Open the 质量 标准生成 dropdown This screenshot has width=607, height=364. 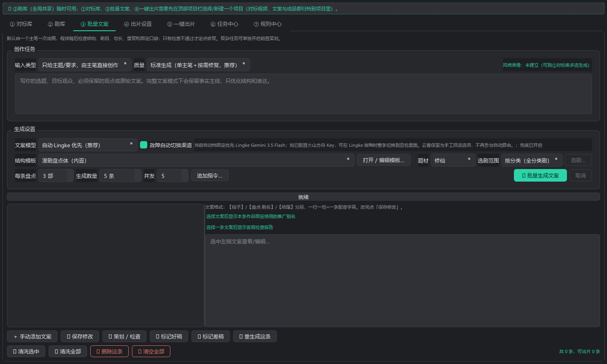tap(198, 65)
